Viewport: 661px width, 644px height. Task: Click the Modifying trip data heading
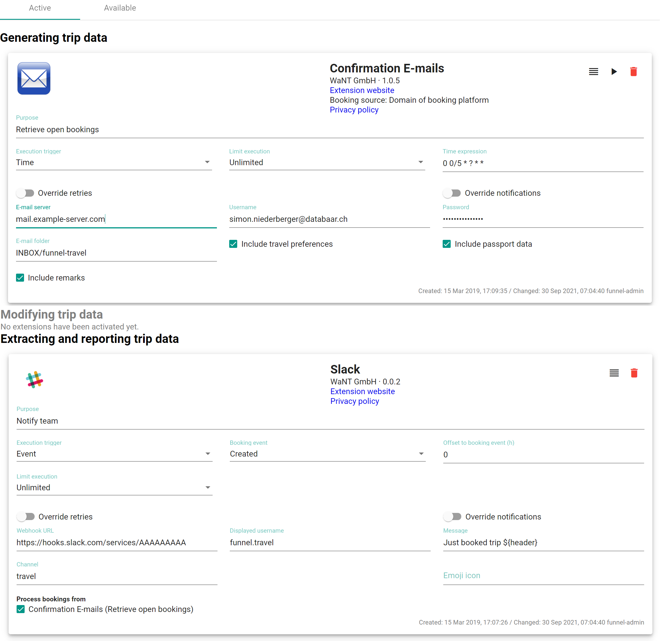pos(52,315)
